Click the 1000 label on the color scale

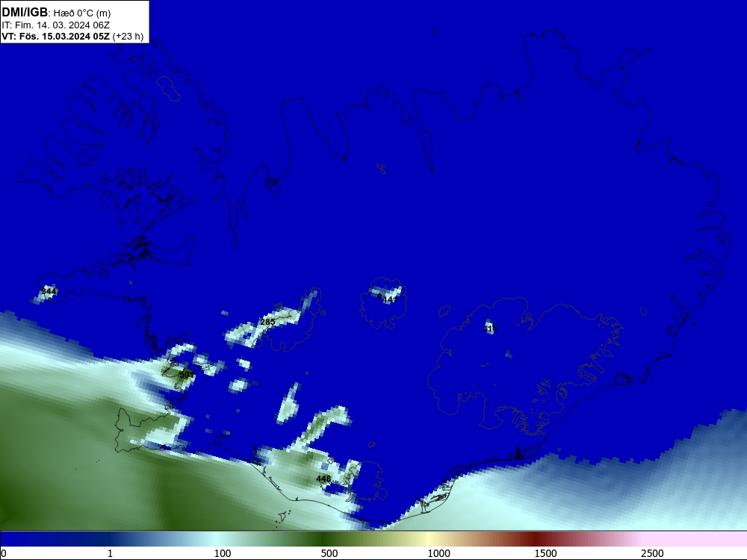pyautogui.click(x=438, y=553)
